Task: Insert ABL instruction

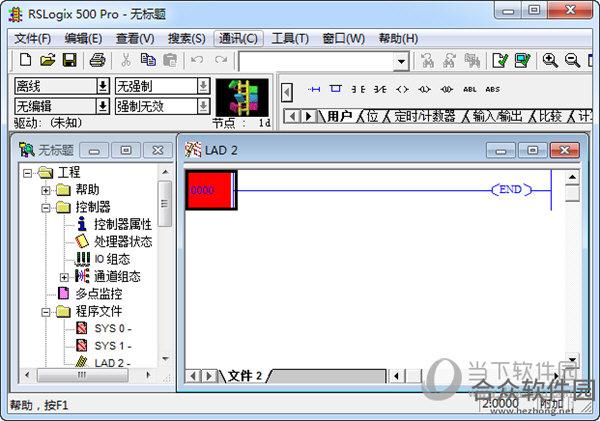Action: coord(470,89)
